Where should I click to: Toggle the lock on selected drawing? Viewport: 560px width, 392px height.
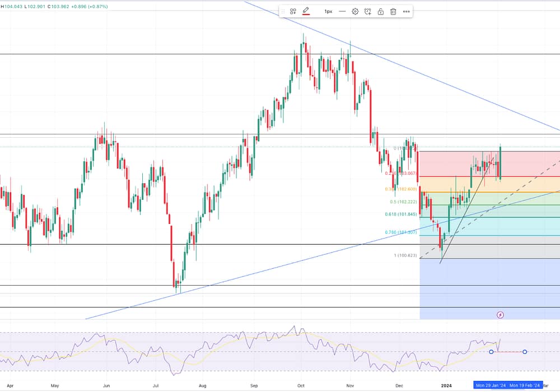(381, 11)
